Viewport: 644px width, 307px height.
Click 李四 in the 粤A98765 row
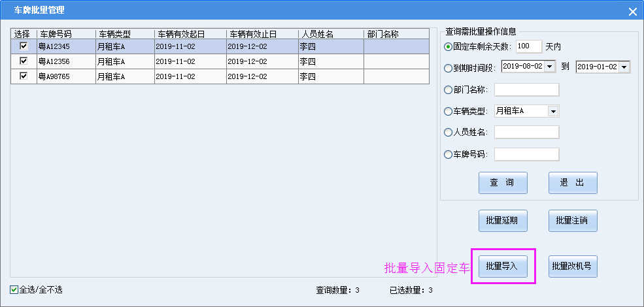tap(331, 76)
